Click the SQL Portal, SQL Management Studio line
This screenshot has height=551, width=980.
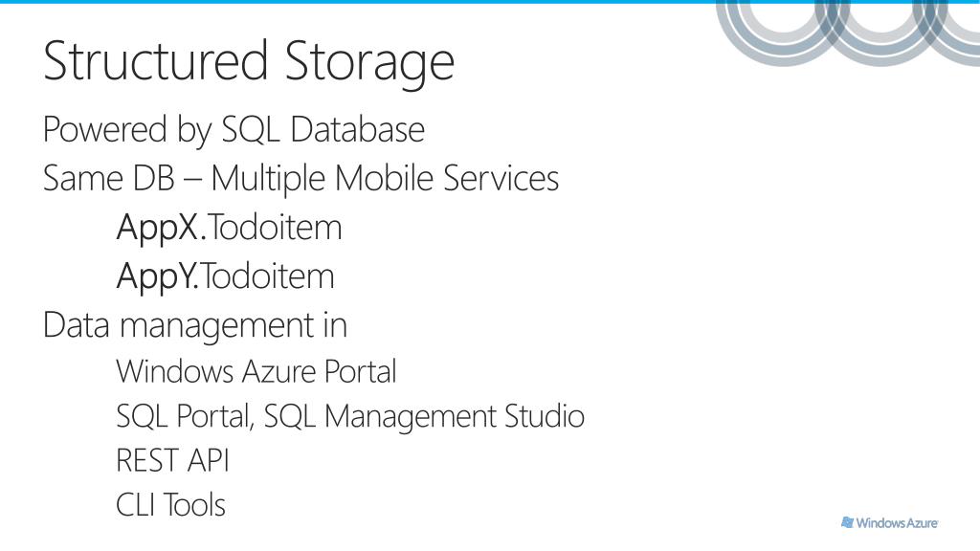(x=350, y=417)
